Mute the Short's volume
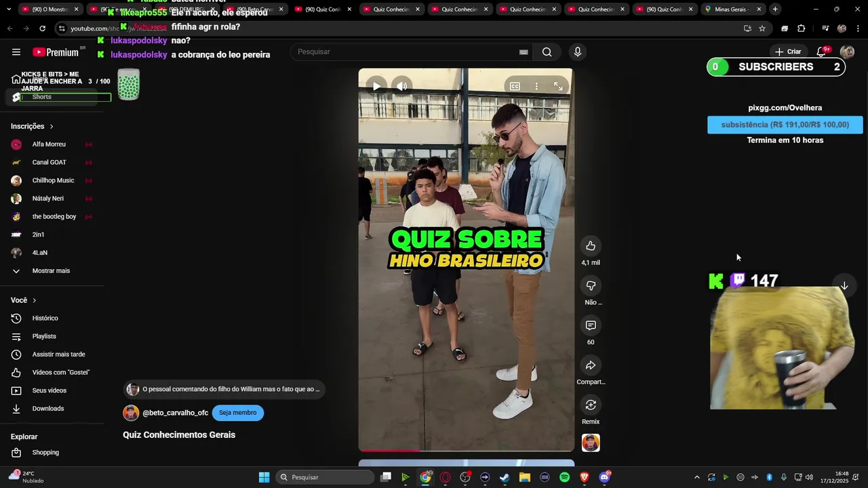Screen dimensions: 868x488 coord(402,86)
